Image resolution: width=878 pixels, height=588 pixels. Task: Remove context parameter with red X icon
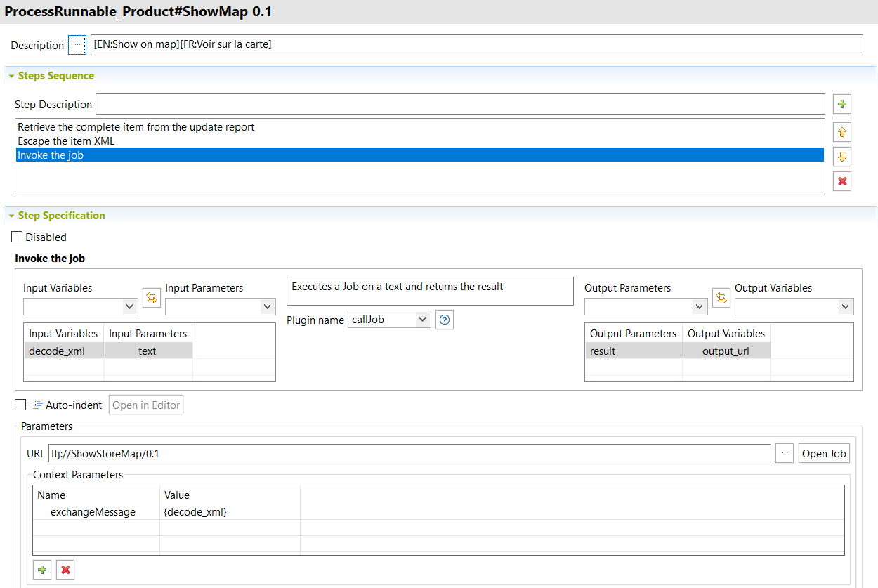[x=65, y=570]
